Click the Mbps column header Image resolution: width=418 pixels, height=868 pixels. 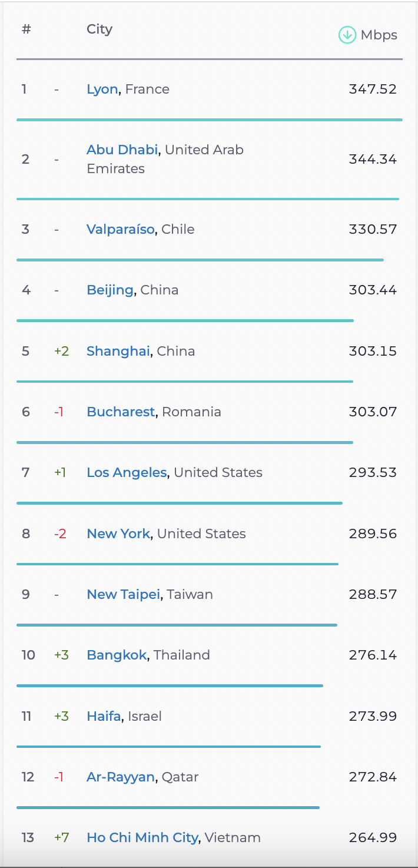pyautogui.click(x=379, y=35)
